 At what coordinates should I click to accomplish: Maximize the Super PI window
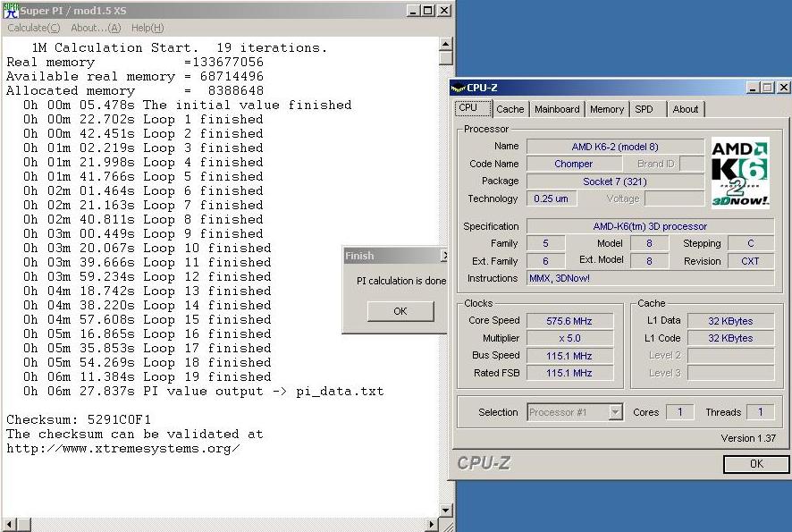point(428,11)
